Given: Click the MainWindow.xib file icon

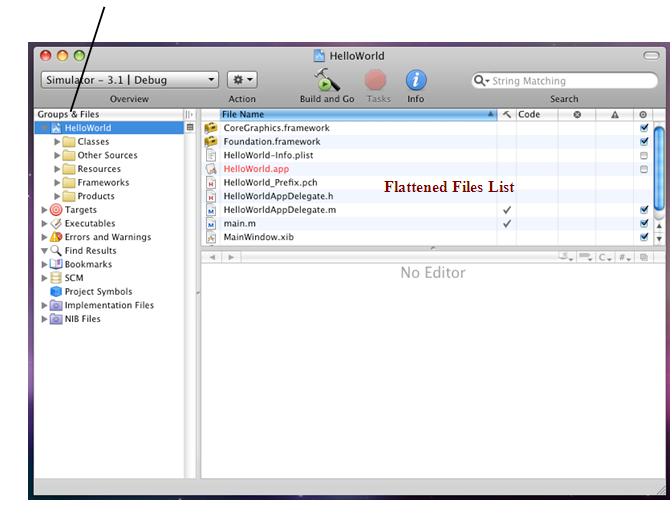Looking at the screenshot, I should (x=211, y=237).
